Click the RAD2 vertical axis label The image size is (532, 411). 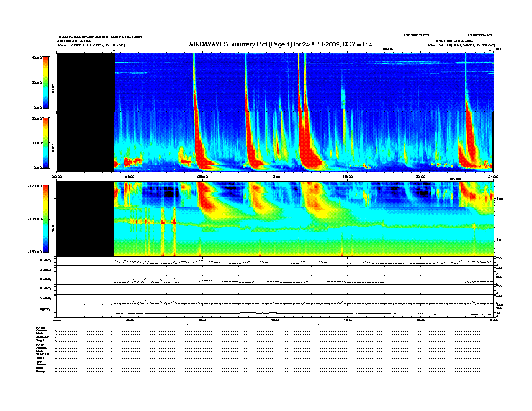tap(53, 89)
